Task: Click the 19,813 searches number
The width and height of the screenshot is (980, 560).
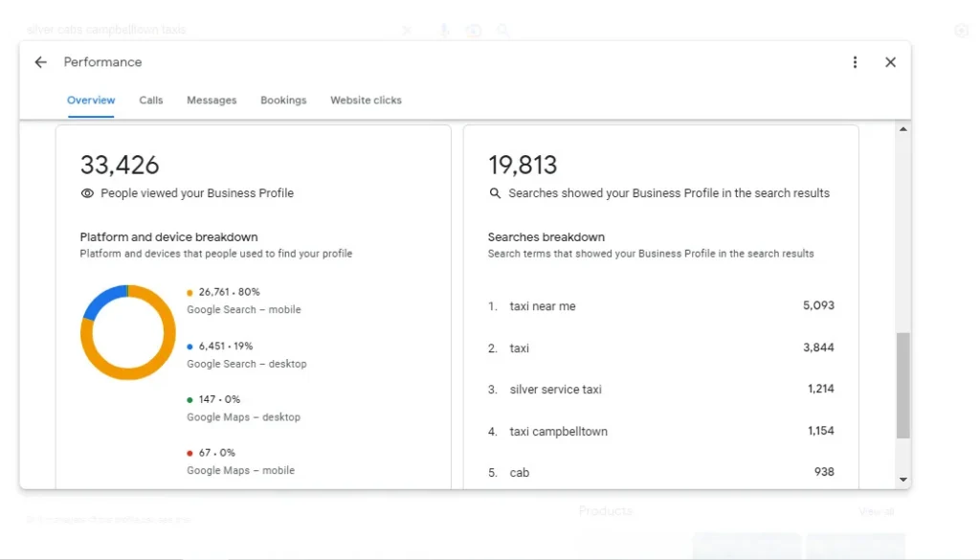Action: click(x=523, y=165)
